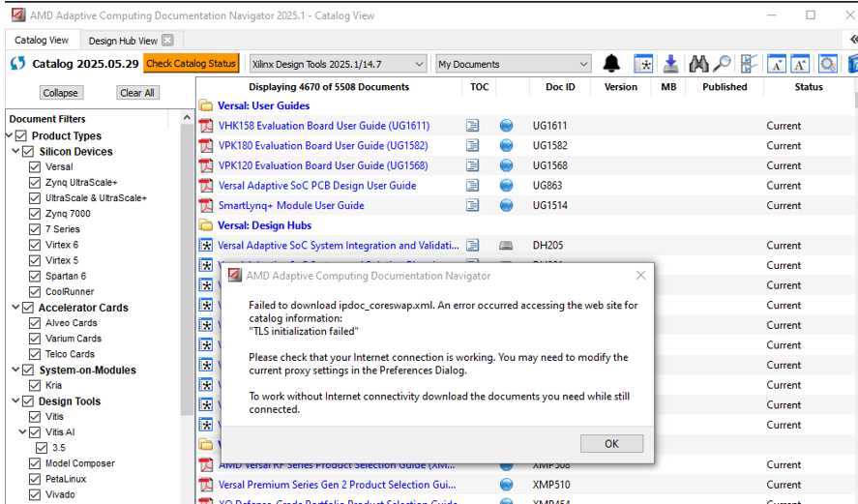Open TOC icon for SmartLynq+ Module guide
The image size is (858, 504).
tap(473, 205)
